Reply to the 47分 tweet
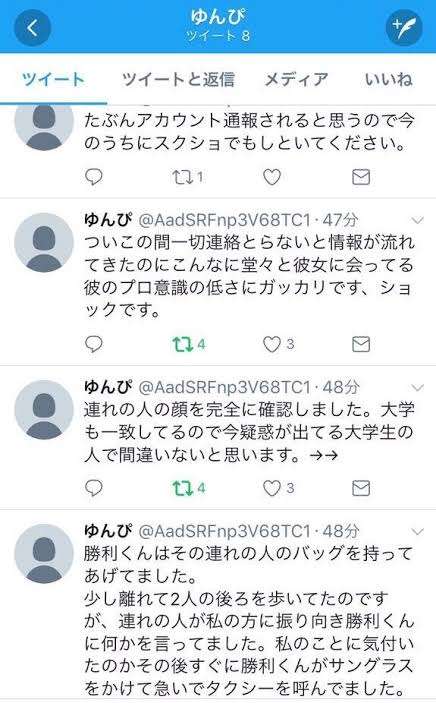Image resolution: width=436 pixels, height=703 pixels. point(94,344)
